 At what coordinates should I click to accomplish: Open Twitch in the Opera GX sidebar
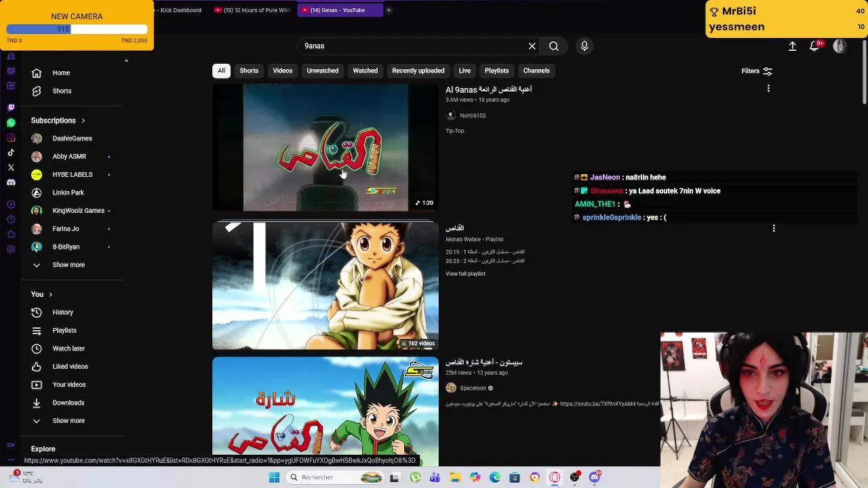click(11, 107)
